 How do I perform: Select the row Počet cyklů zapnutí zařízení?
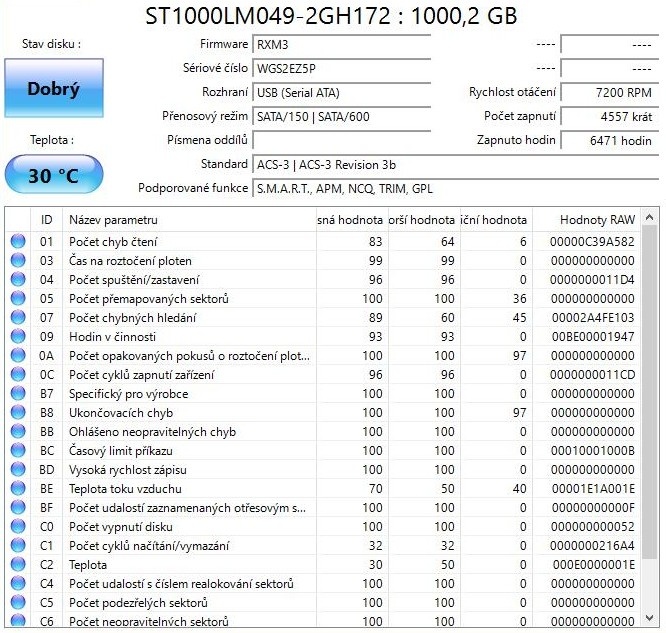pyautogui.click(x=323, y=374)
